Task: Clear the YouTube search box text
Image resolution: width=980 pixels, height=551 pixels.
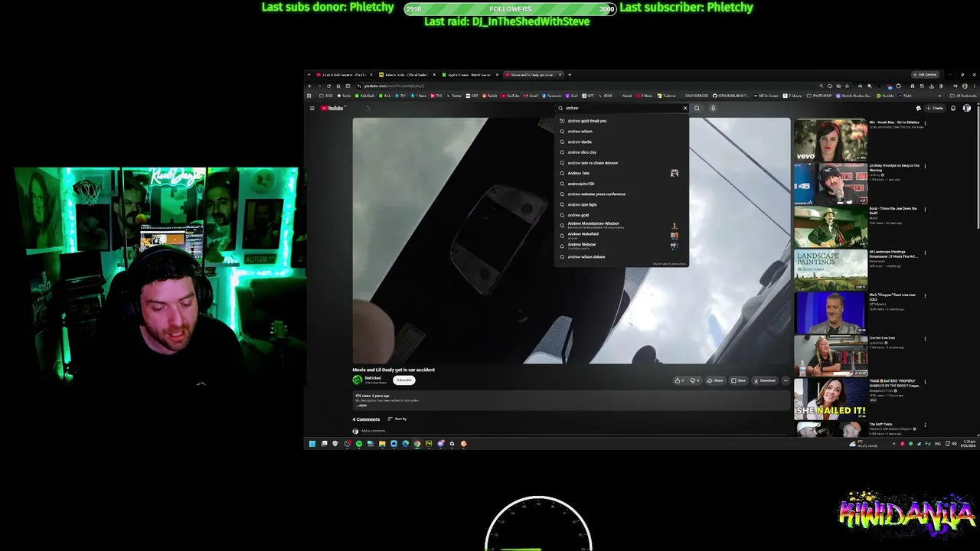Action: pyautogui.click(x=685, y=108)
